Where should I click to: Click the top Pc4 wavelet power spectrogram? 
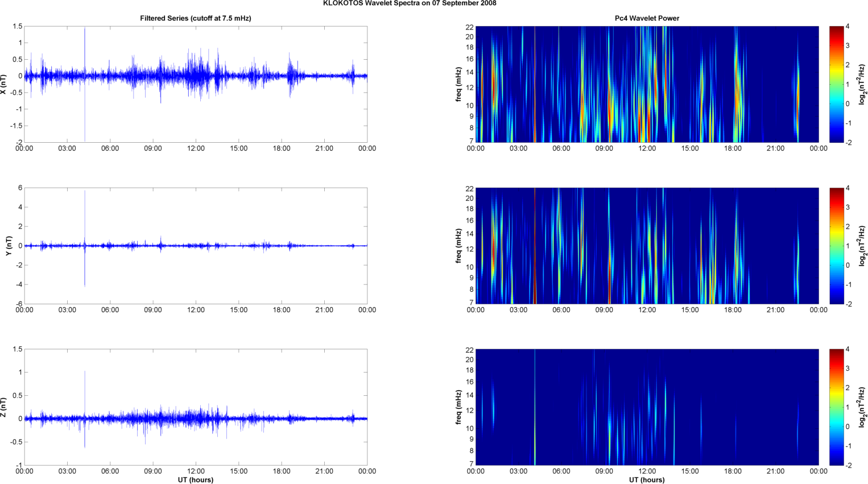point(647,84)
